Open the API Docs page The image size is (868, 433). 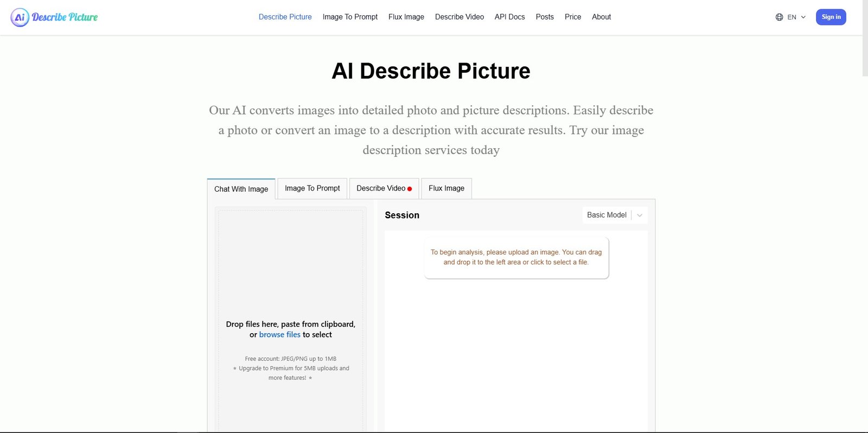[509, 17]
